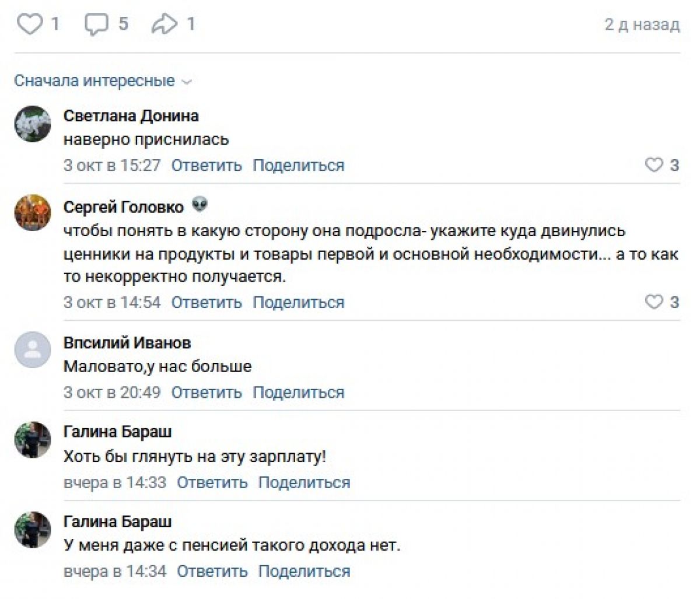This screenshot has width=700, height=599.
Task: Like Светлана Донина's comment
Action: coord(654,165)
